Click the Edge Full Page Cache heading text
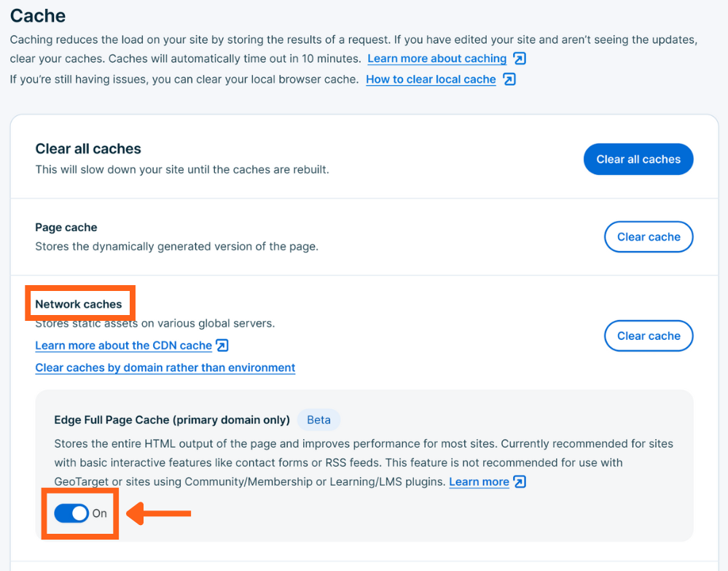 coord(172,420)
